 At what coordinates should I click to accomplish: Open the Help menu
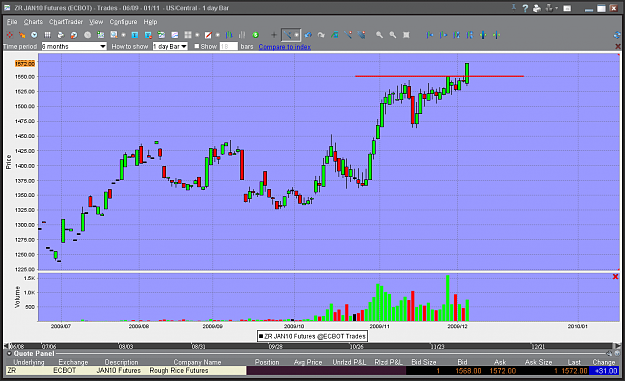(150, 22)
